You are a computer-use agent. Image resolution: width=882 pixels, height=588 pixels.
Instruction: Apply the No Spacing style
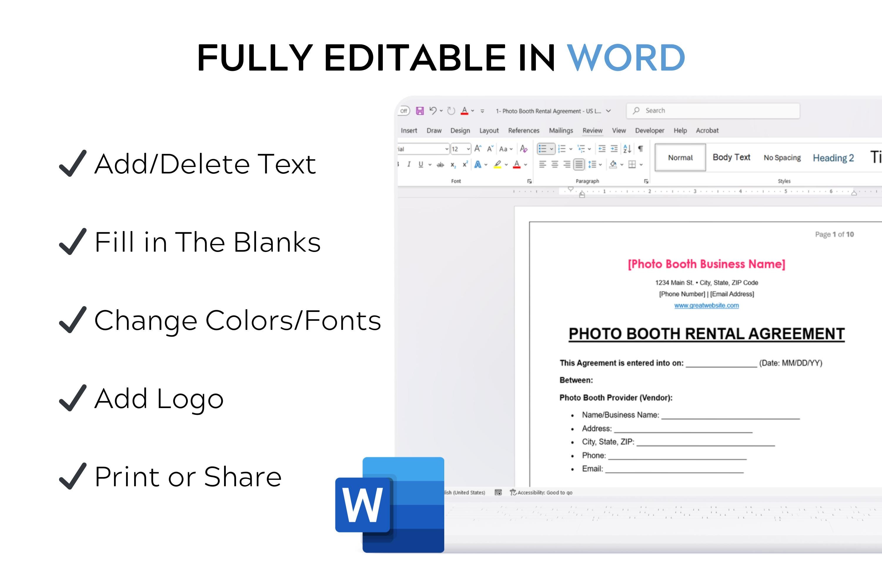pos(782,158)
